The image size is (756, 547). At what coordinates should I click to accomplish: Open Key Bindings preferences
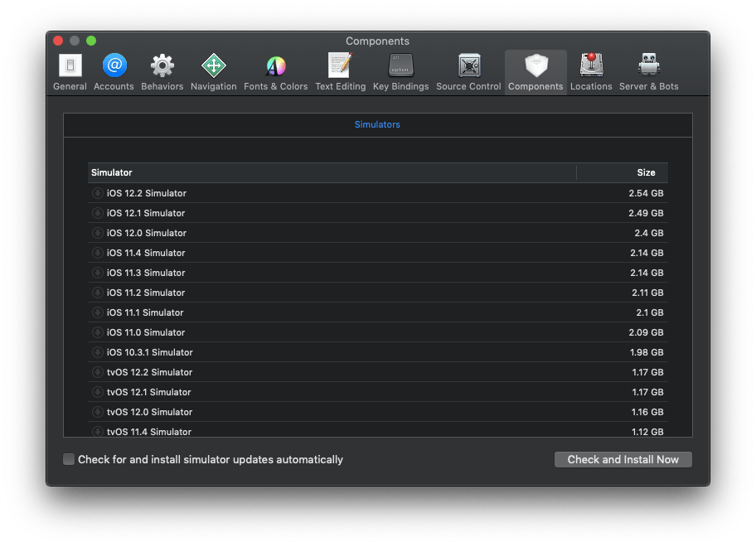point(400,72)
